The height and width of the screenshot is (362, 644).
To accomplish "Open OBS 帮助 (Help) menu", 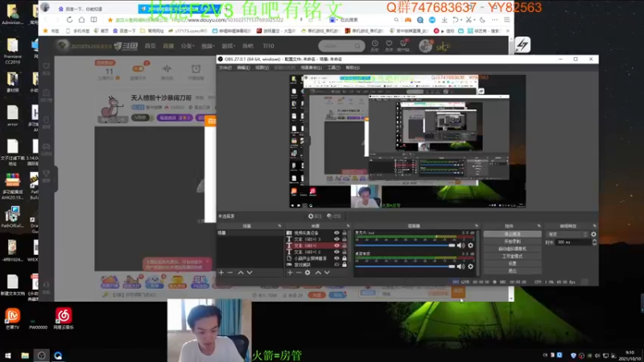I will pos(353,68).
